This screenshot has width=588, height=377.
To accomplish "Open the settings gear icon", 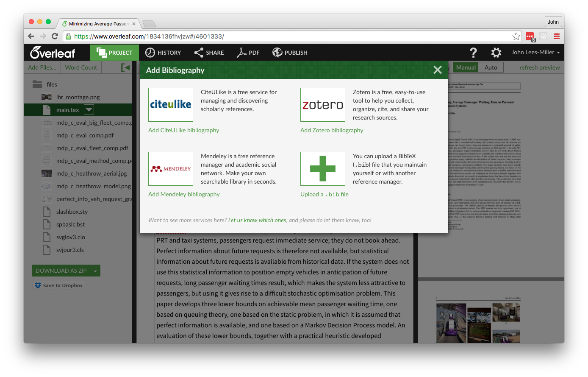I will tap(496, 53).
